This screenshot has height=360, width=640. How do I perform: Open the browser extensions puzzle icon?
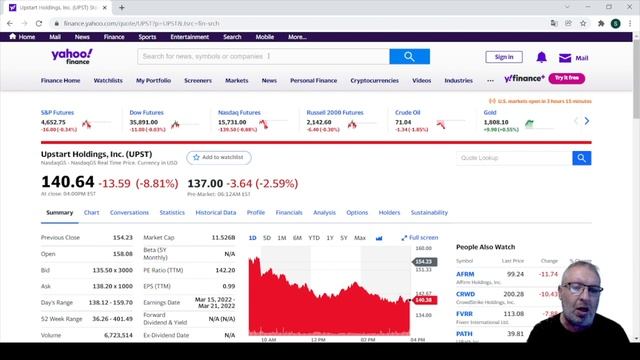click(601, 24)
